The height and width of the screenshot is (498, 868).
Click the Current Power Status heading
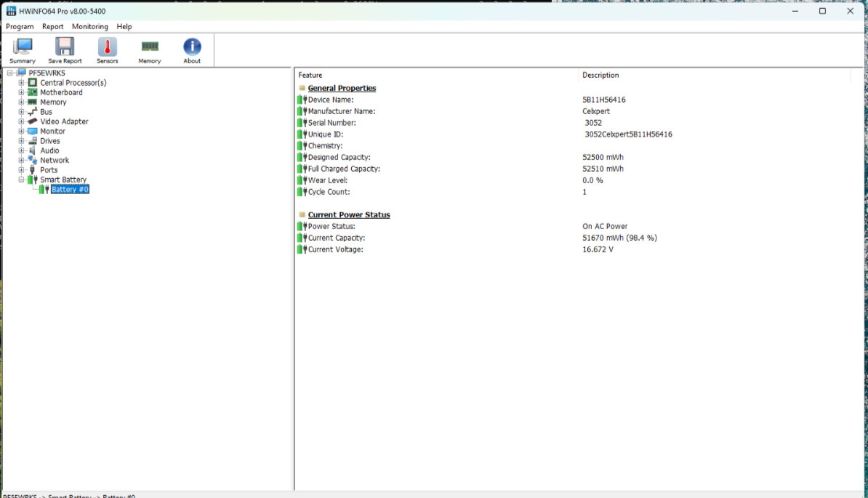coord(349,214)
